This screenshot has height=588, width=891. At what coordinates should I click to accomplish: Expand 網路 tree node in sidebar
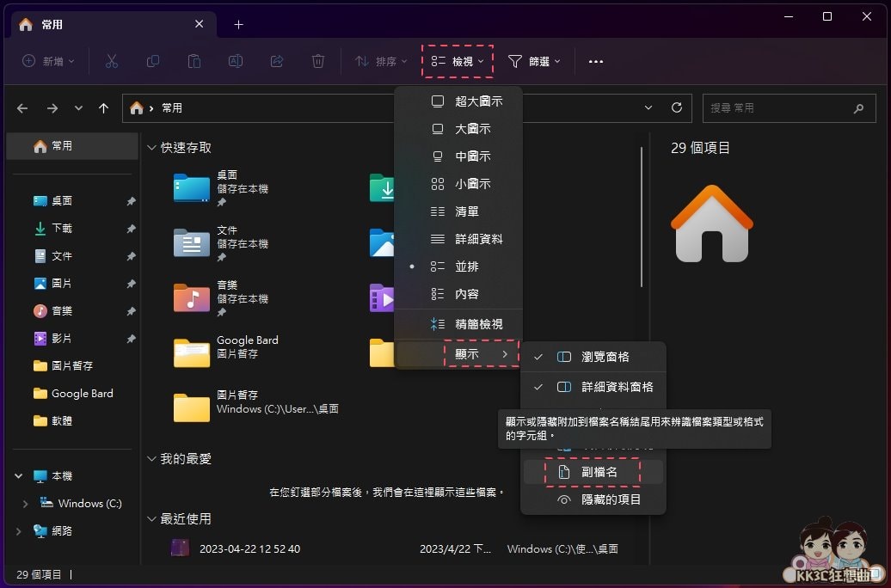click(19, 531)
